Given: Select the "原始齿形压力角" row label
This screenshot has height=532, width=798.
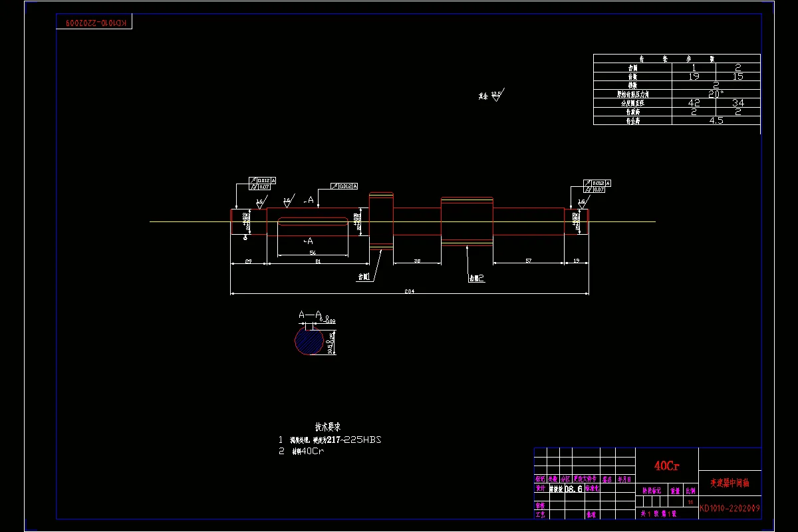Looking at the screenshot, I should [633, 94].
